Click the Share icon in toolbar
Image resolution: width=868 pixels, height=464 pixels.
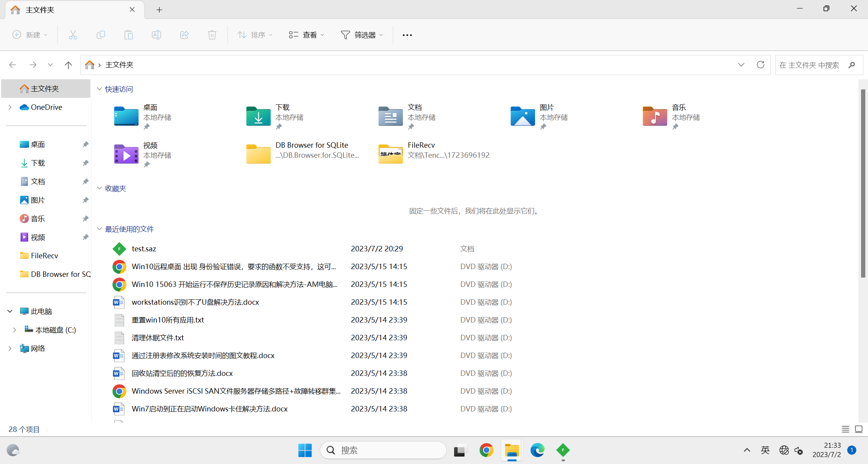[184, 35]
